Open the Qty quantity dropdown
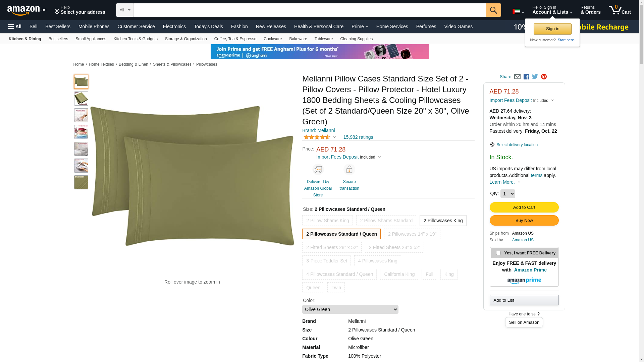This screenshot has height=362, width=644. pos(507,194)
